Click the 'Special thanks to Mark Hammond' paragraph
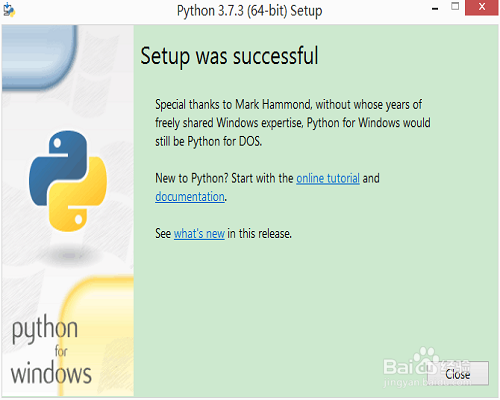Image resolution: width=500 pixels, height=400 pixels. (x=293, y=123)
